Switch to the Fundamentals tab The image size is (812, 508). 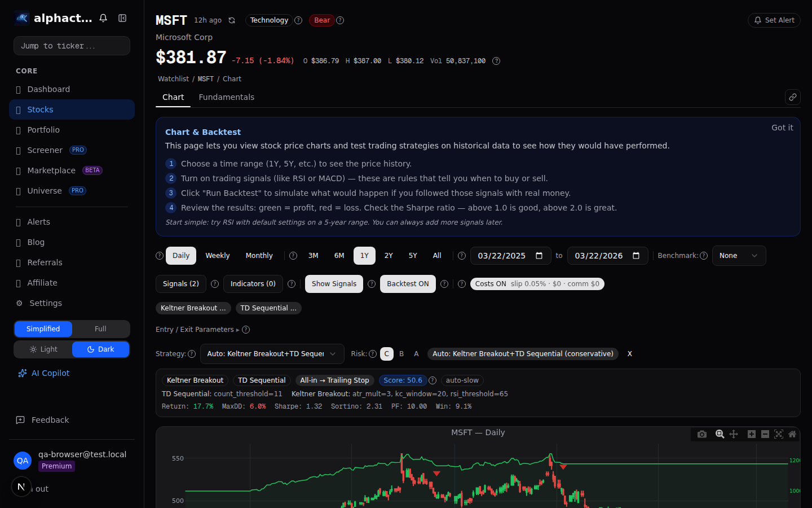[227, 97]
